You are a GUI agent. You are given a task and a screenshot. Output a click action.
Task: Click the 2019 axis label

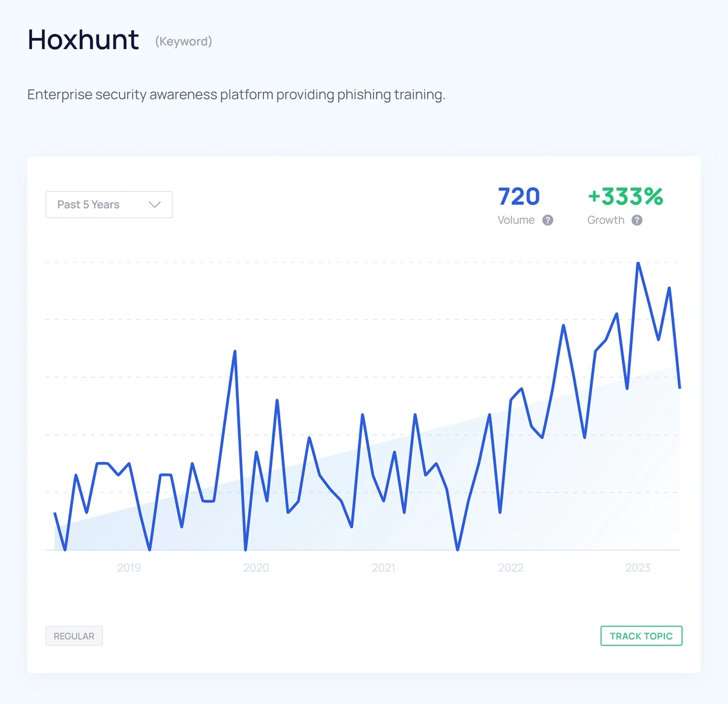(x=129, y=568)
